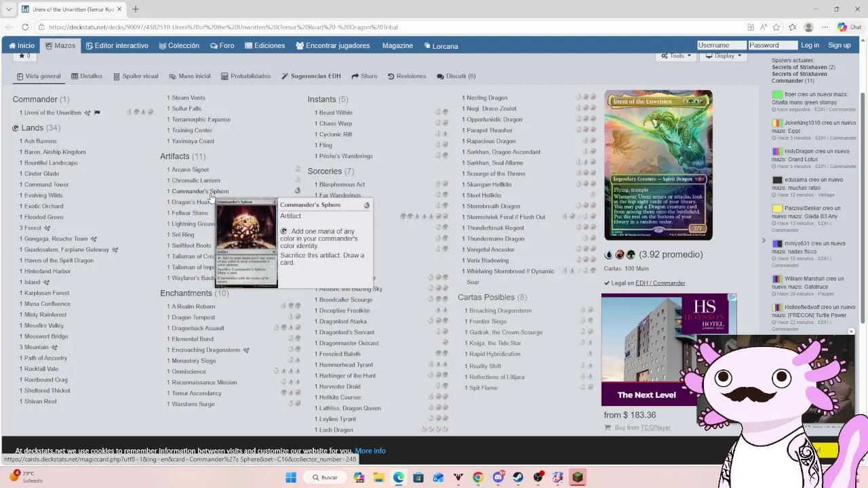The height and width of the screenshot is (488, 868).
Task: Click the address bar URL
Action: tap(223, 27)
